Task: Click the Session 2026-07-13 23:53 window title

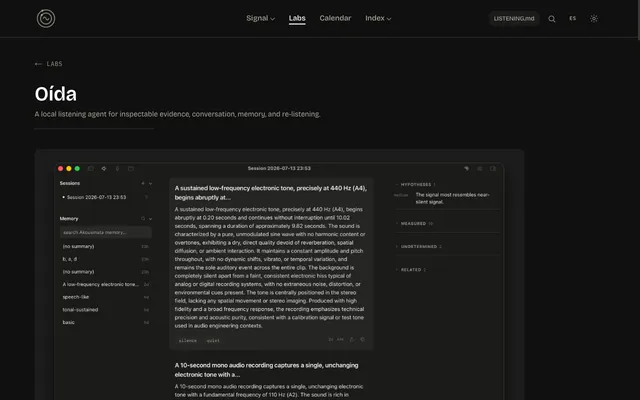Action: pyautogui.click(x=279, y=168)
